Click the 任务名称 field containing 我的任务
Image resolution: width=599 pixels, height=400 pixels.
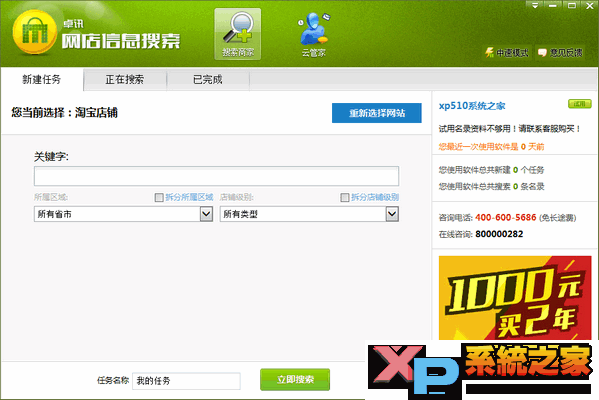(186, 381)
